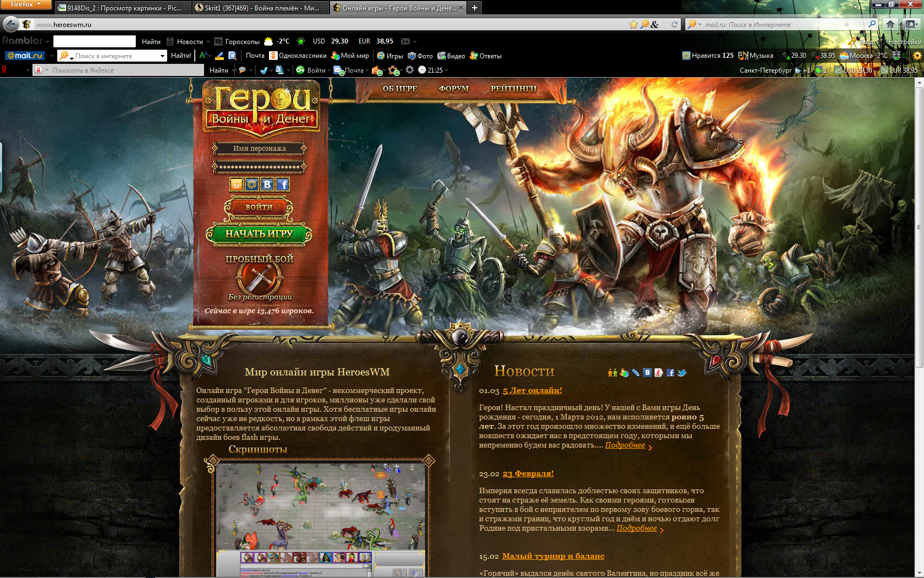Log in via the Facebook icon

coord(283,184)
